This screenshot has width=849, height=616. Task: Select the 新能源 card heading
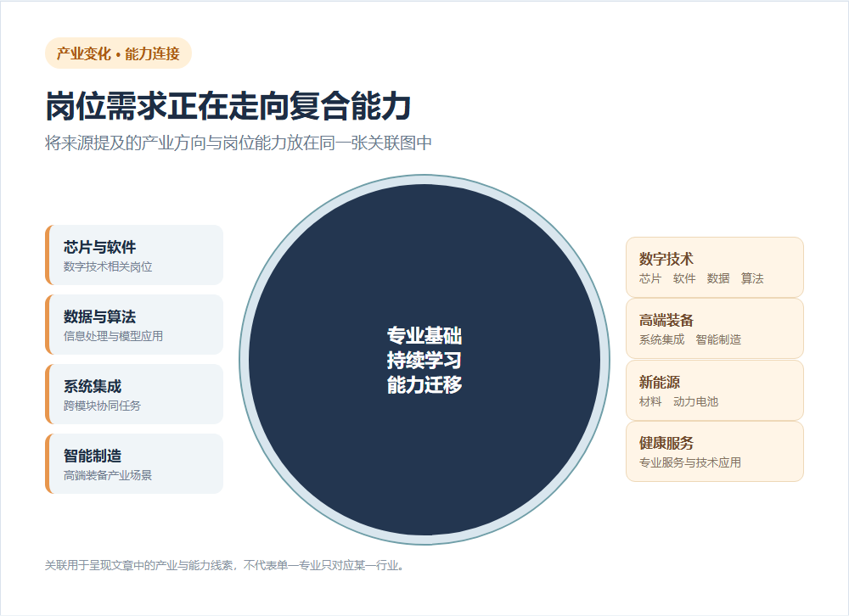tap(660, 382)
